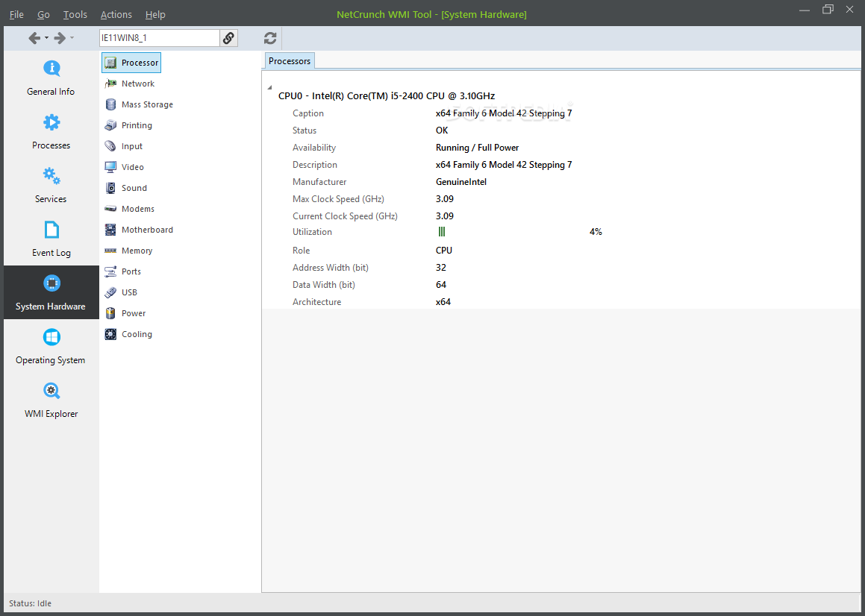This screenshot has height=616, width=865.
Task: Click the forward navigation arrow
Action: (60, 38)
